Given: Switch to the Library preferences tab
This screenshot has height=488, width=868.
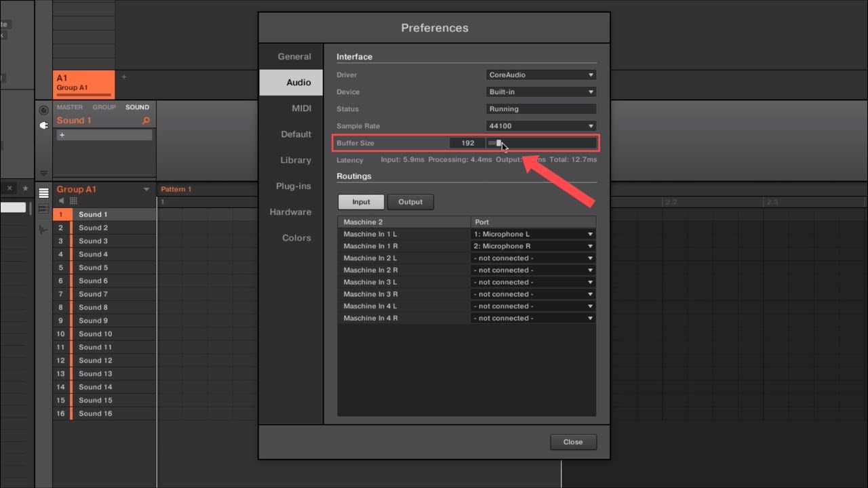Looking at the screenshot, I should [x=296, y=160].
